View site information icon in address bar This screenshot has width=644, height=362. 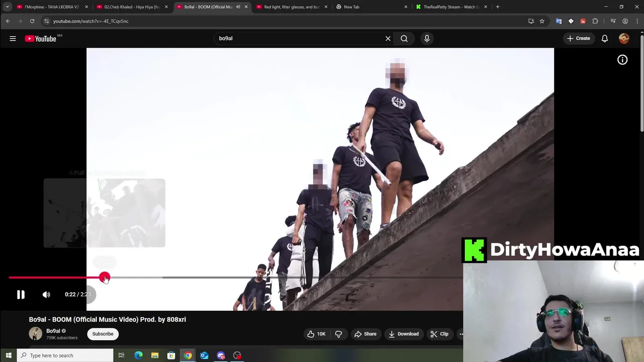coord(46,21)
